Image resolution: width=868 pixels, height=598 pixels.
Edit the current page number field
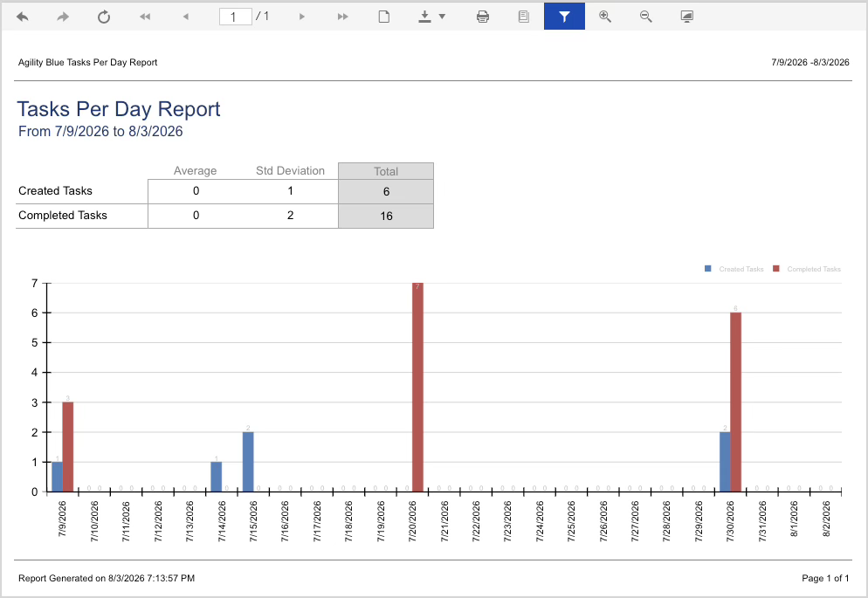[x=235, y=17]
